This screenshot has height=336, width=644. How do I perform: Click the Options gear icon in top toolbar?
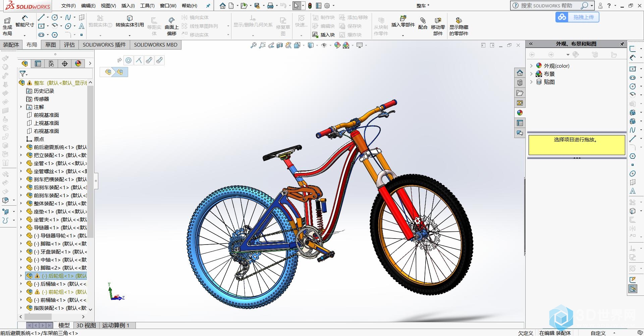pyautogui.click(x=327, y=6)
